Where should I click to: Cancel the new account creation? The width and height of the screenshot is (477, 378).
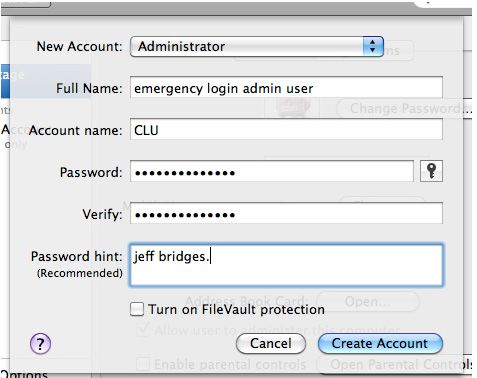click(271, 344)
